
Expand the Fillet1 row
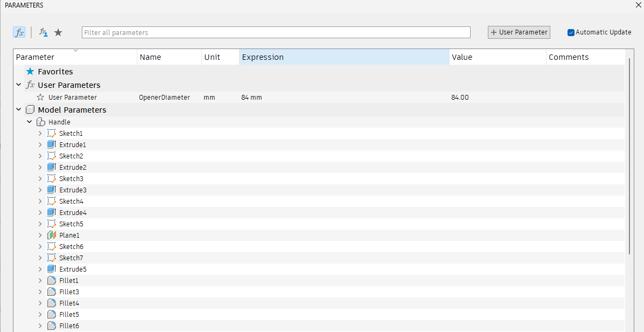click(40, 280)
